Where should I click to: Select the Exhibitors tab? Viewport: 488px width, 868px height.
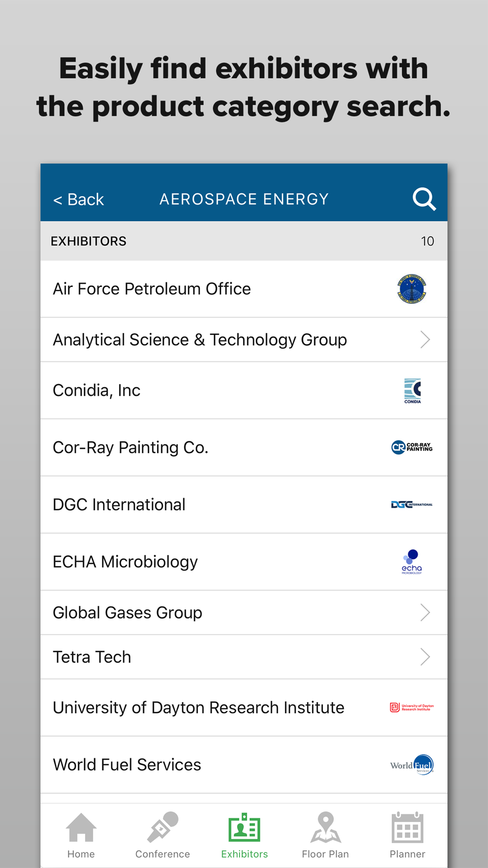244,835
